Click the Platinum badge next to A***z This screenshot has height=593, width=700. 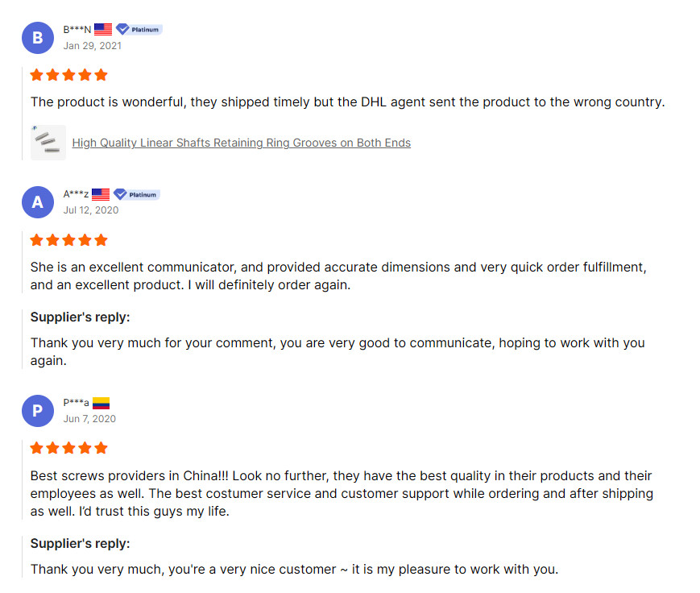(x=136, y=194)
